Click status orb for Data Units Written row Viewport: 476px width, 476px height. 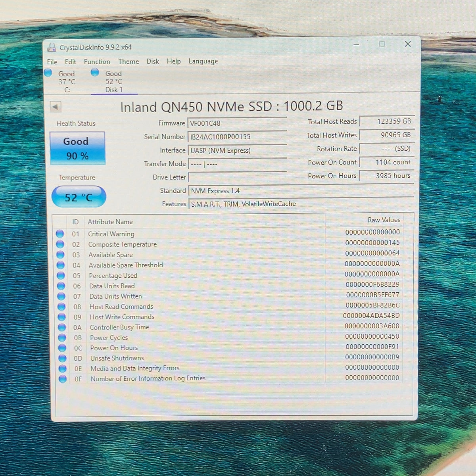pos(61,296)
